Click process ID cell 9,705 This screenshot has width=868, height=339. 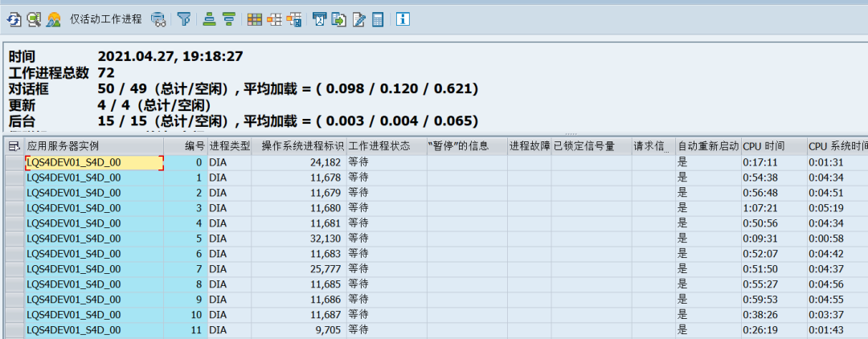(x=299, y=330)
